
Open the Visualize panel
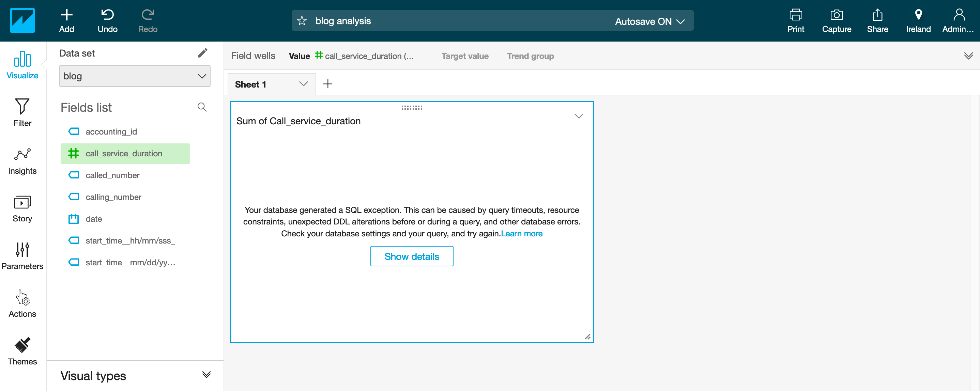pyautogui.click(x=22, y=64)
